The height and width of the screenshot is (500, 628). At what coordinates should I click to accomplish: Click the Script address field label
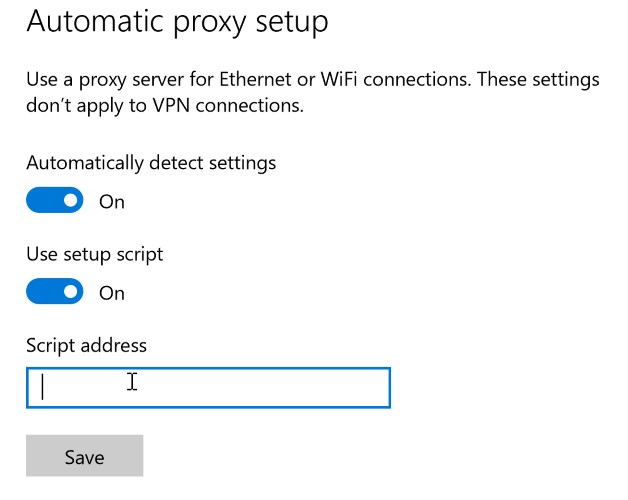coord(87,346)
